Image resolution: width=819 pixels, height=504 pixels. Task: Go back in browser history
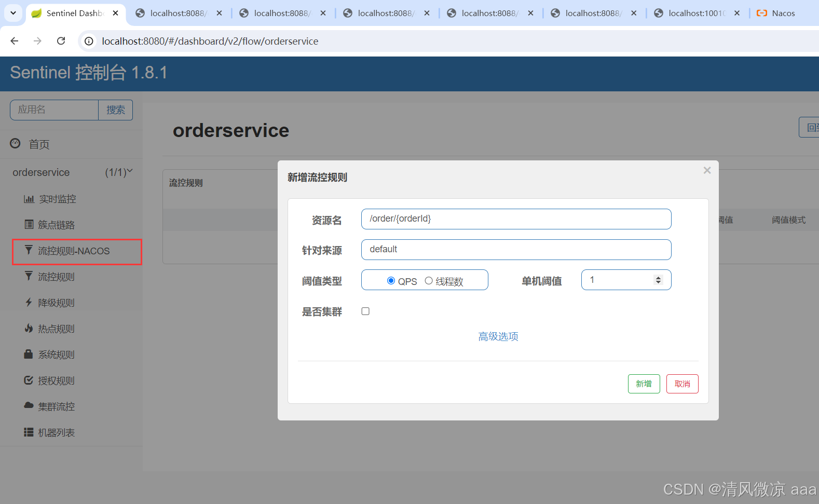(x=15, y=41)
